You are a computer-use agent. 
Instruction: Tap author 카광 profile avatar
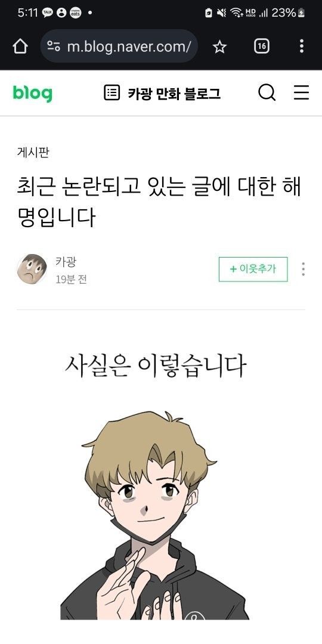tap(32, 269)
